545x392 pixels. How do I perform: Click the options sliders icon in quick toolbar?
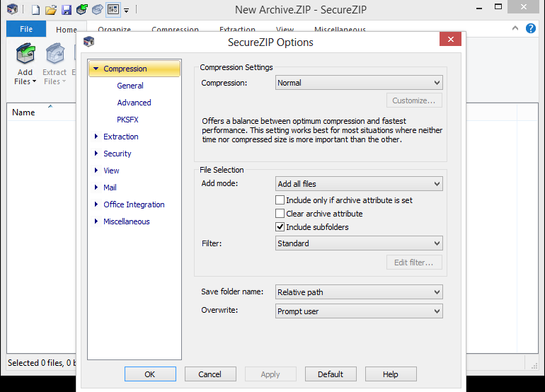pyautogui.click(x=113, y=9)
